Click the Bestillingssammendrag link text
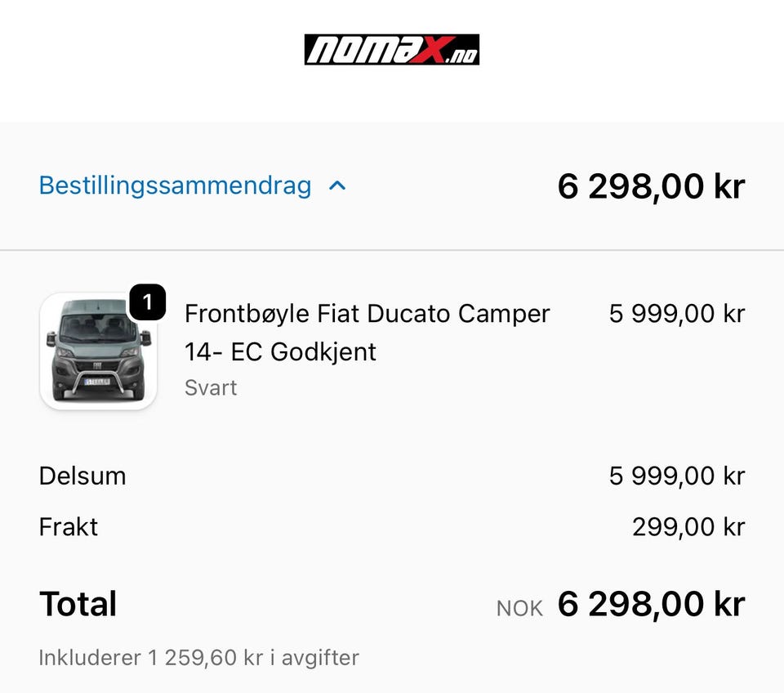The width and height of the screenshot is (784, 693). tap(175, 186)
